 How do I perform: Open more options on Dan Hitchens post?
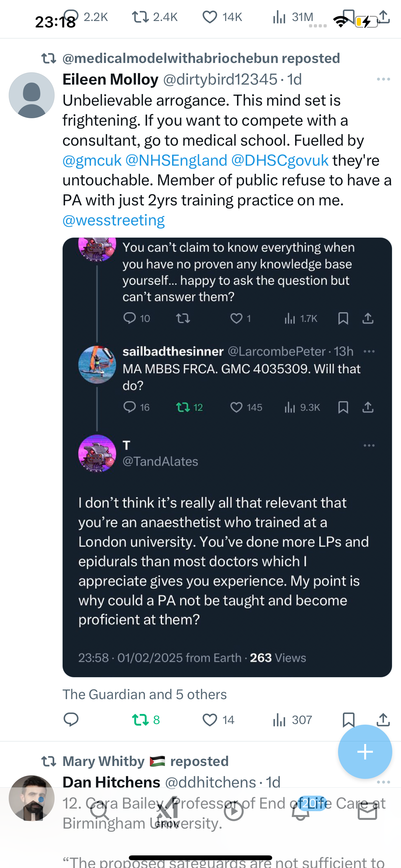pos(384,782)
